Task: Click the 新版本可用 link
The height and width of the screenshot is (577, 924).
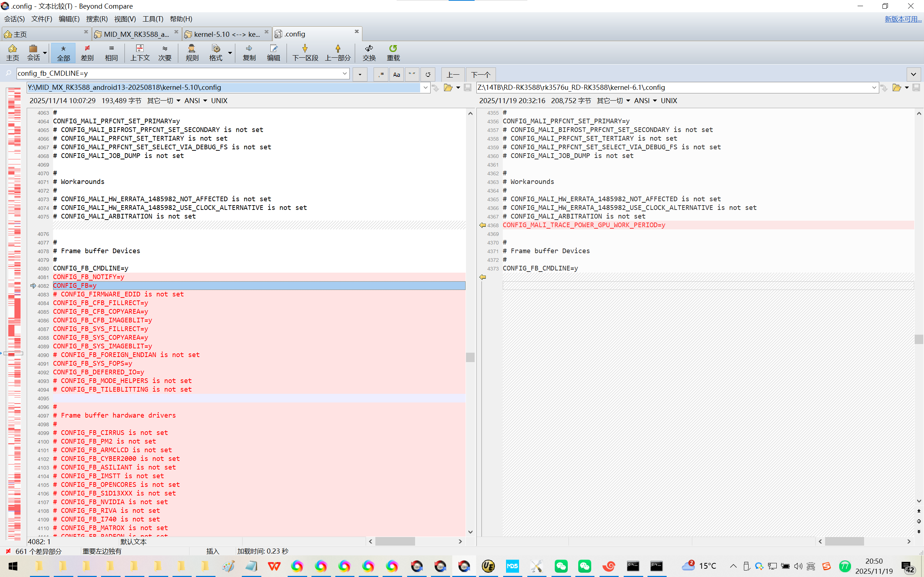Action: [903, 19]
